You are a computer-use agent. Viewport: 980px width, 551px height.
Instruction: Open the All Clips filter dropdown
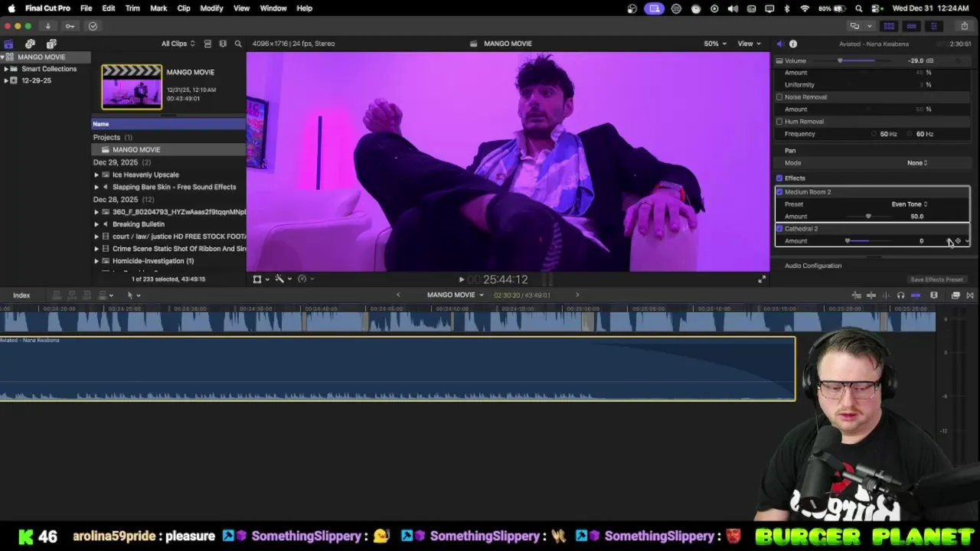pyautogui.click(x=178, y=44)
